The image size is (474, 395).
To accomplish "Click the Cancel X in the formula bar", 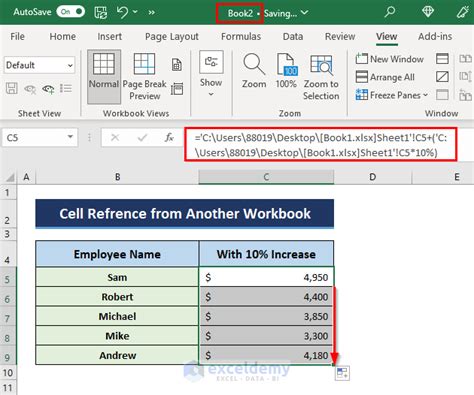I will tap(115, 137).
